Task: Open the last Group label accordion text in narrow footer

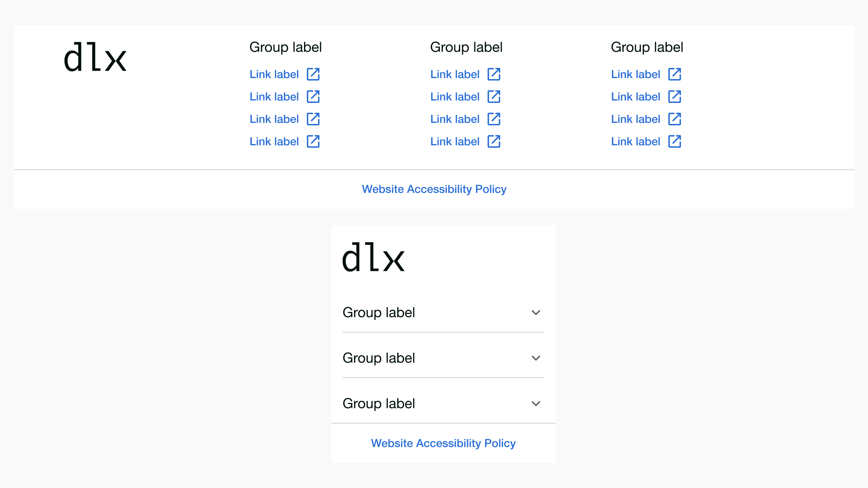Action: tap(379, 403)
